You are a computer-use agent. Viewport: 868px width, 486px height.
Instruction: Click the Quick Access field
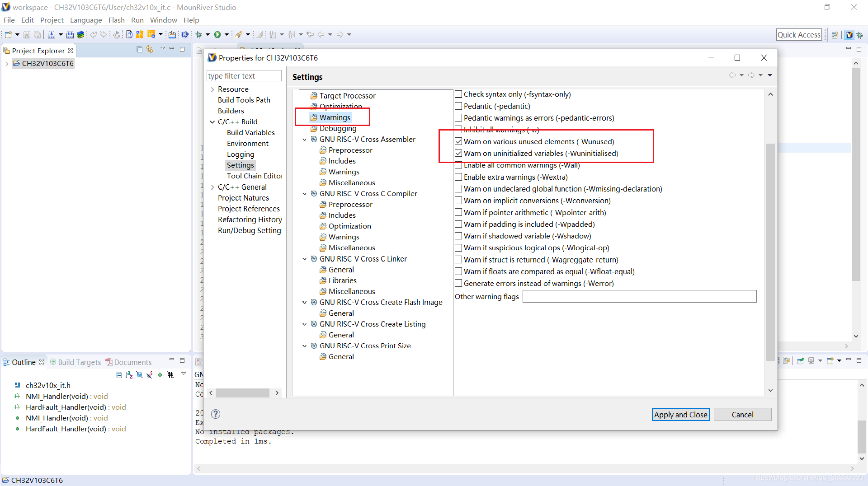point(799,35)
